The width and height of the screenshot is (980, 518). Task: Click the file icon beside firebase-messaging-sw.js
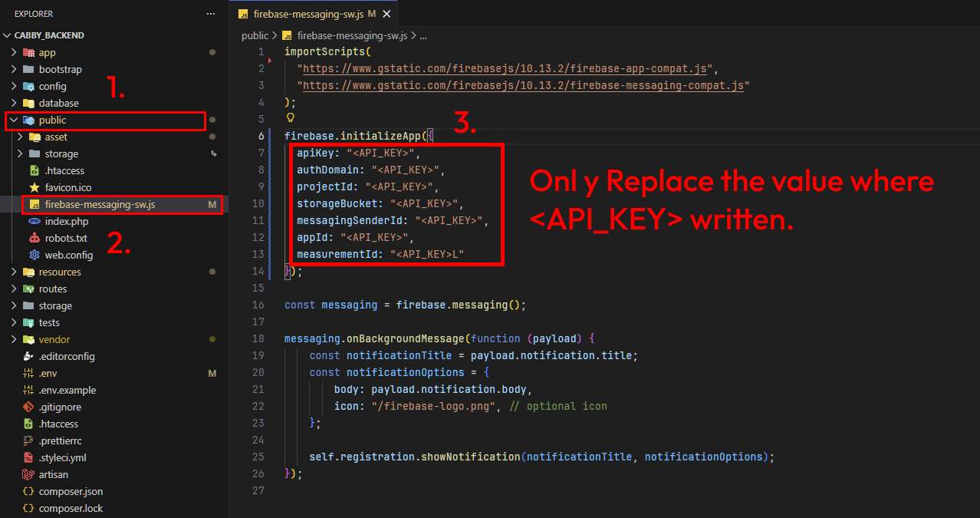pyautogui.click(x=34, y=204)
